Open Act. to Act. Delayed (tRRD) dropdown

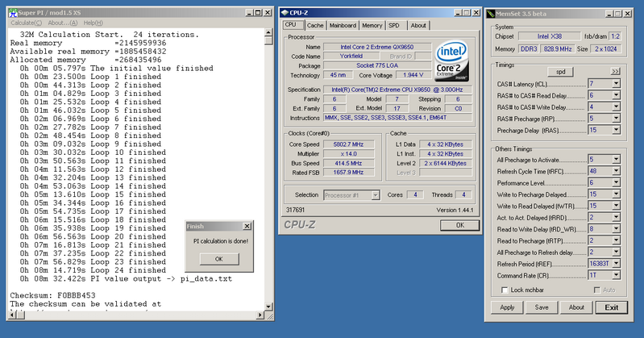click(616, 217)
